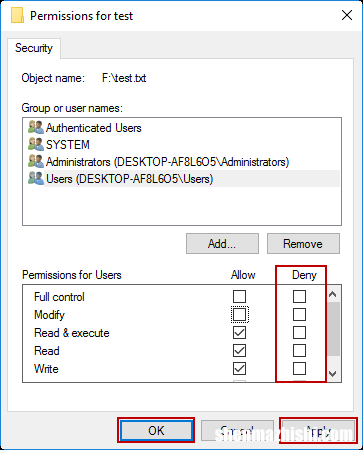This screenshot has width=363, height=450.
Task: Uncheck Allow for Read & execute
Action: pyautogui.click(x=239, y=332)
